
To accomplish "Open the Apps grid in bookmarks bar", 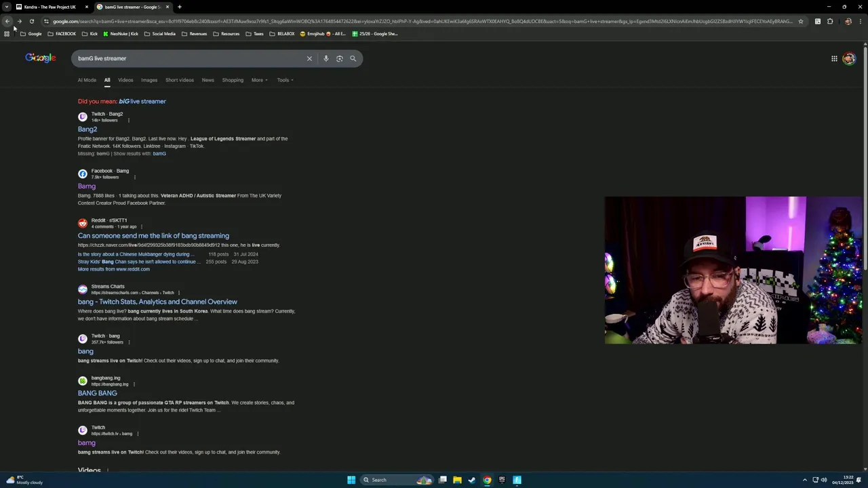I will point(7,34).
